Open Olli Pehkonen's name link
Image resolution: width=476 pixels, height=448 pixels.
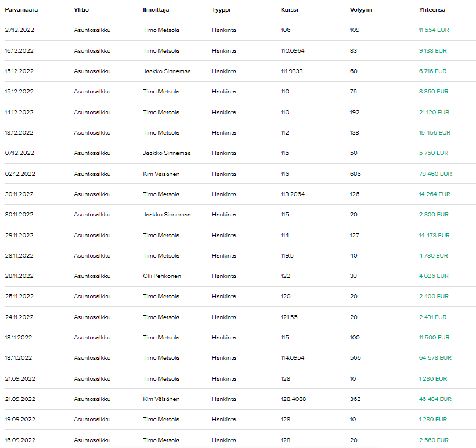pyautogui.click(x=162, y=276)
